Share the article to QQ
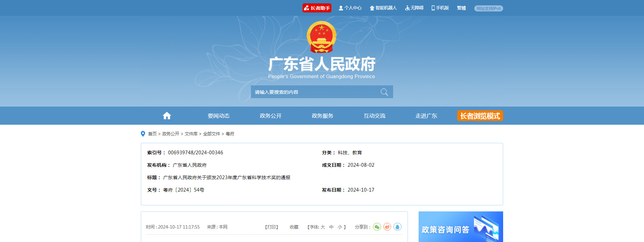This screenshot has height=242, width=644. [397, 227]
